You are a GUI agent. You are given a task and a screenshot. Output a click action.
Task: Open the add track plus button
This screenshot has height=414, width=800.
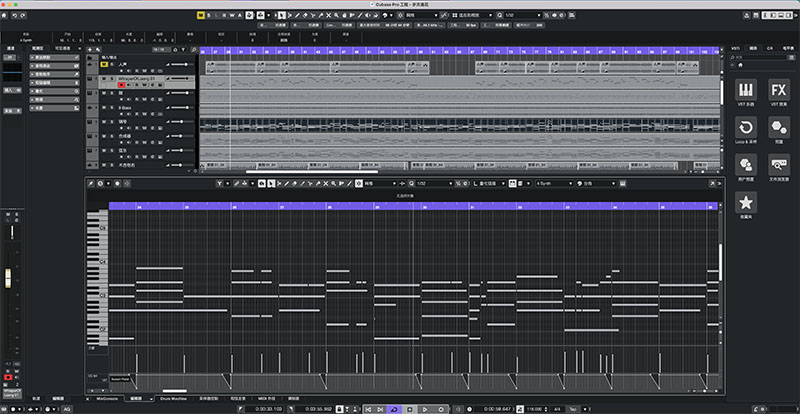click(90, 50)
